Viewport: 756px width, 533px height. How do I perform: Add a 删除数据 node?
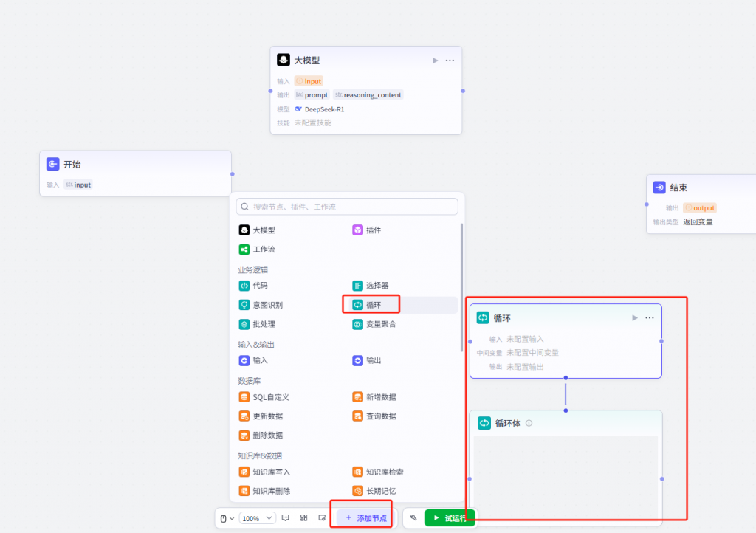coord(261,435)
